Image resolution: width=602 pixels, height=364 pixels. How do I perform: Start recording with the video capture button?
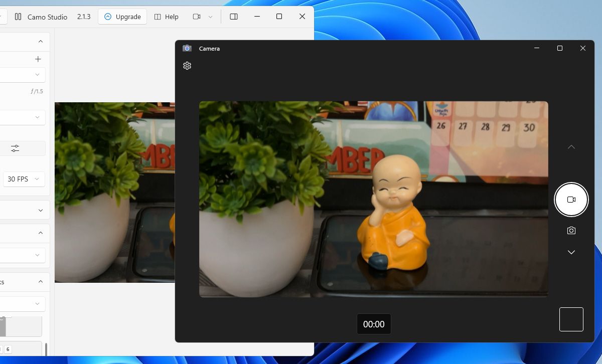coord(571,199)
